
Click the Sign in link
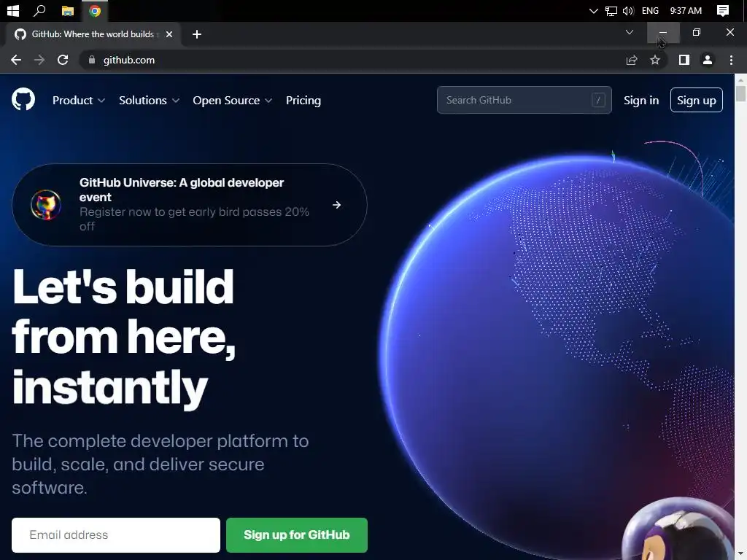(x=641, y=101)
